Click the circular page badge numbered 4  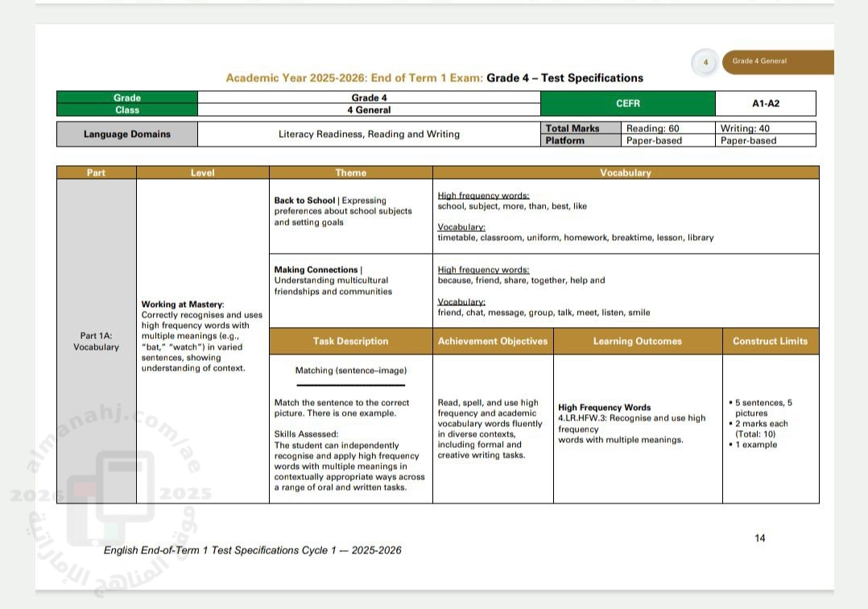click(x=705, y=62)
